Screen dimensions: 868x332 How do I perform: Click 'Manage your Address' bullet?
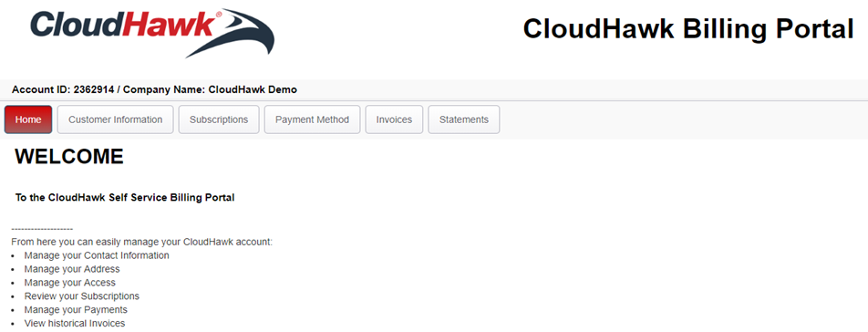tap(72, 269)
